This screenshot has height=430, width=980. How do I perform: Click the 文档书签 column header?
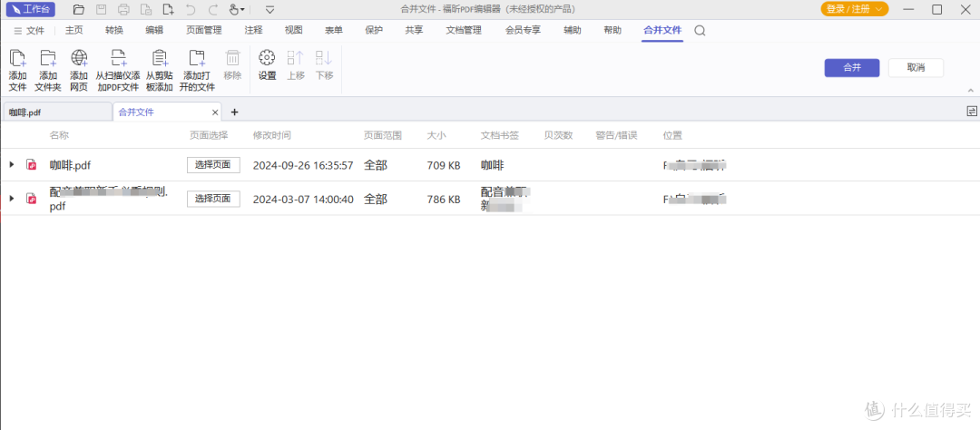[x=499, y=135]
